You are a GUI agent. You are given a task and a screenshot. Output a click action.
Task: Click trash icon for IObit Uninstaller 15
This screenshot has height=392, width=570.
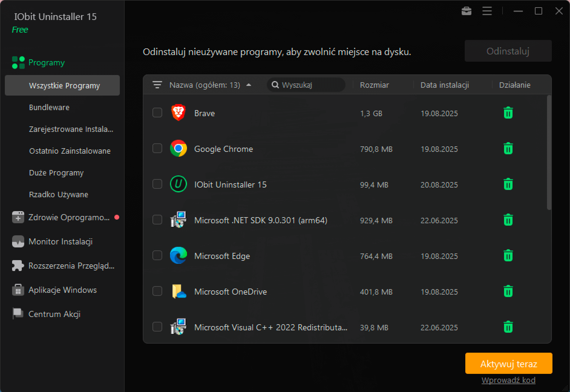pos(508,184)
